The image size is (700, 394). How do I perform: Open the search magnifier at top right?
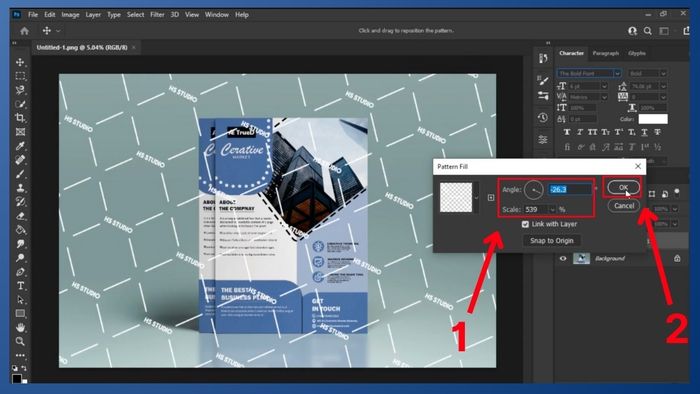pos(648,31)
